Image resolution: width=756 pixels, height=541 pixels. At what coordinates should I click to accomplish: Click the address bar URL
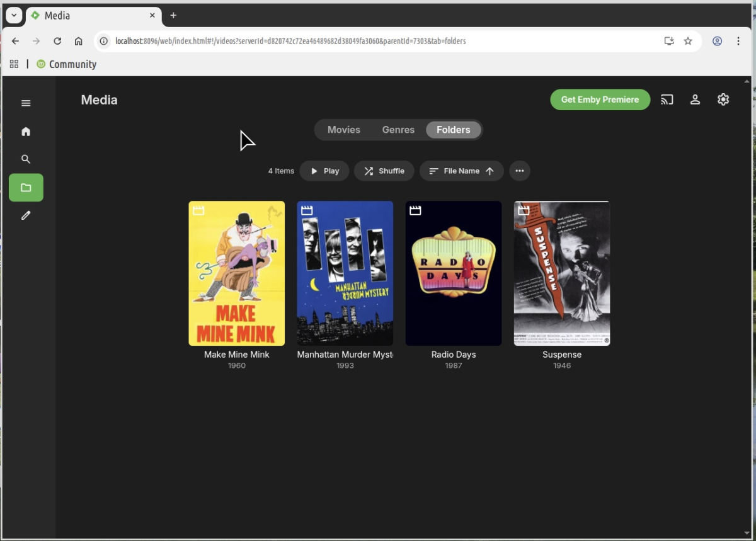coord(290,41)
